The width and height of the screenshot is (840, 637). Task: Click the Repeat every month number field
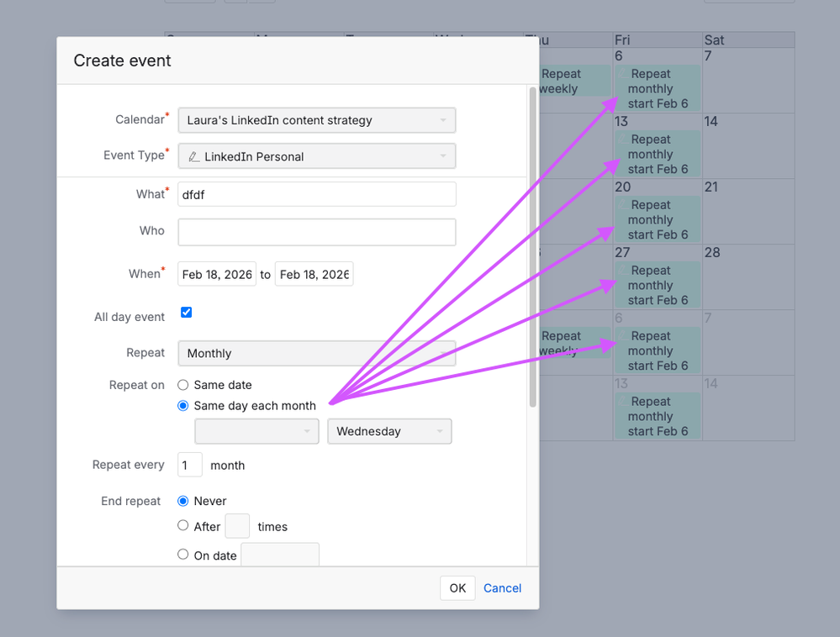188,465
